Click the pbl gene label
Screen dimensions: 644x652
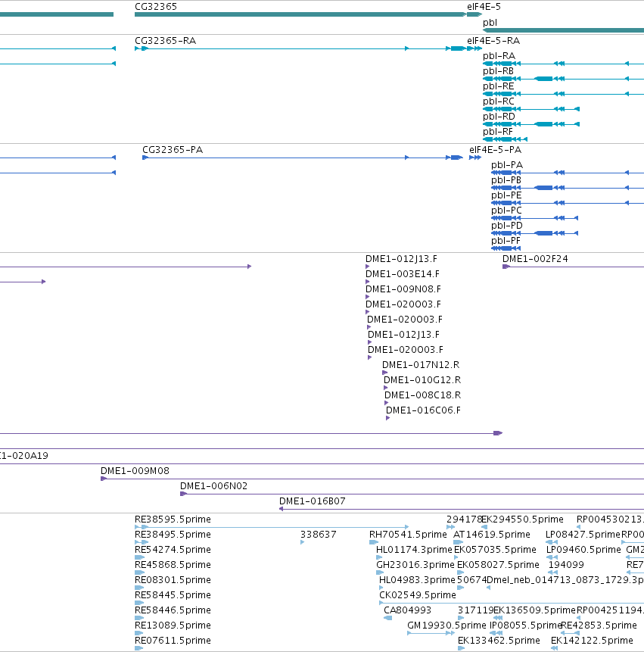click(x=490, y=23)
